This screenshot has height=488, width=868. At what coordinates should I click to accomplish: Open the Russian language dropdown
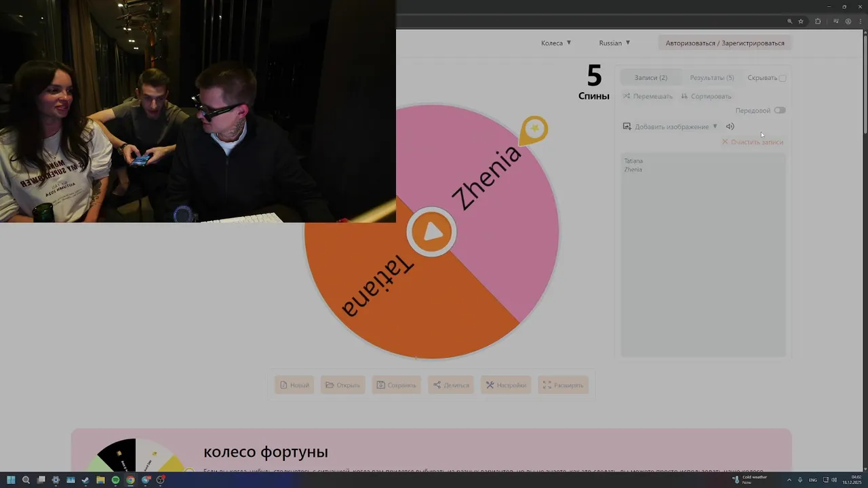(x=614, y=43)
